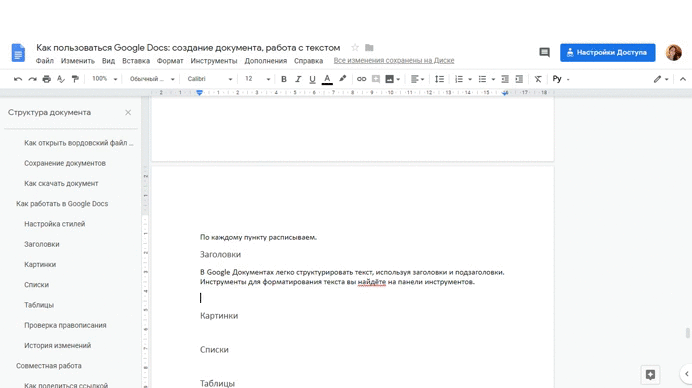This screenshot has width=692, height=388.
Task: Close the document outline panel
Action: tap(128, 113)
